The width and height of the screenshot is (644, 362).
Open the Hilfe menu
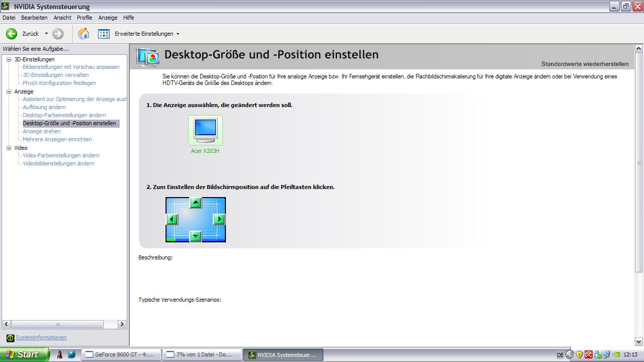(129, 18)
